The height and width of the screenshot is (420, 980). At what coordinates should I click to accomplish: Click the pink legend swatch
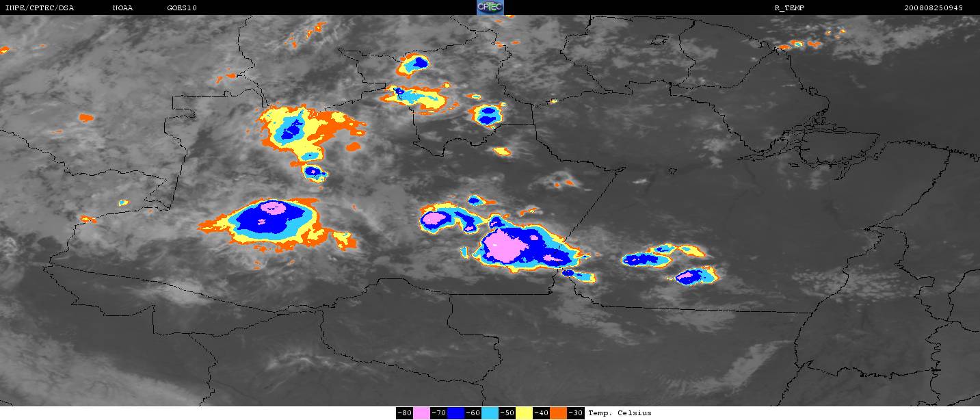coord(422,413)
